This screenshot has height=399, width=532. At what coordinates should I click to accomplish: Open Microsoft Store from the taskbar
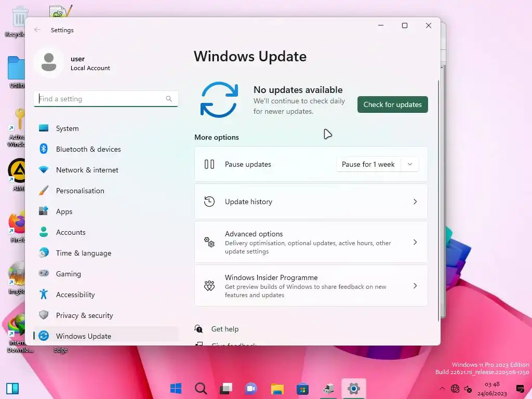click(x=302, y=389)
